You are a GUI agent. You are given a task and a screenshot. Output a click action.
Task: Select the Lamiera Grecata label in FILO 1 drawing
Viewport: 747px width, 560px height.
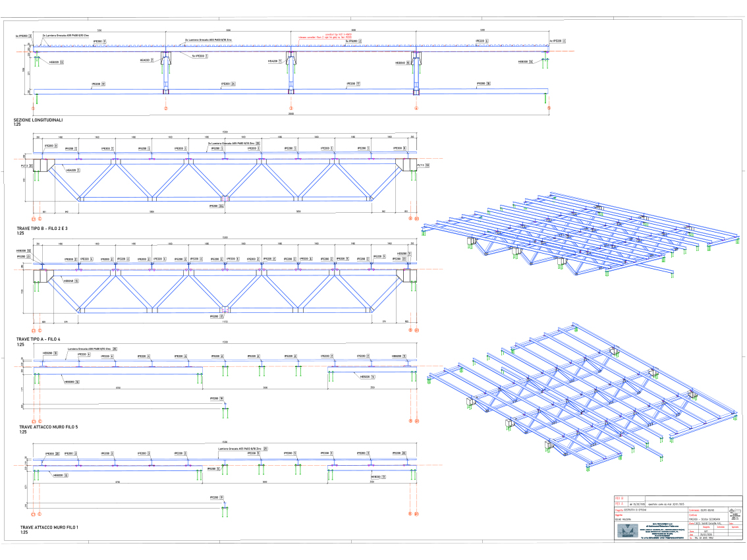pyautogui.click(x=243, y=449)
